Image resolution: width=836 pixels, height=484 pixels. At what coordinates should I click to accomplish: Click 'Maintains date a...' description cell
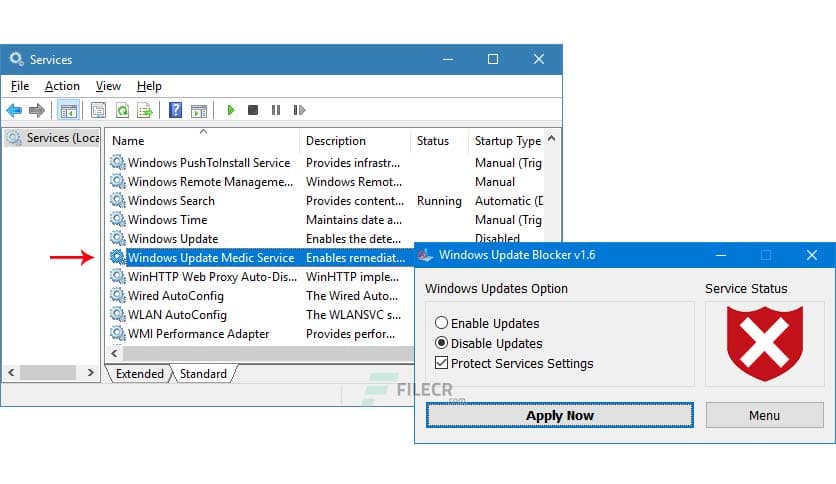click(354, 220)
